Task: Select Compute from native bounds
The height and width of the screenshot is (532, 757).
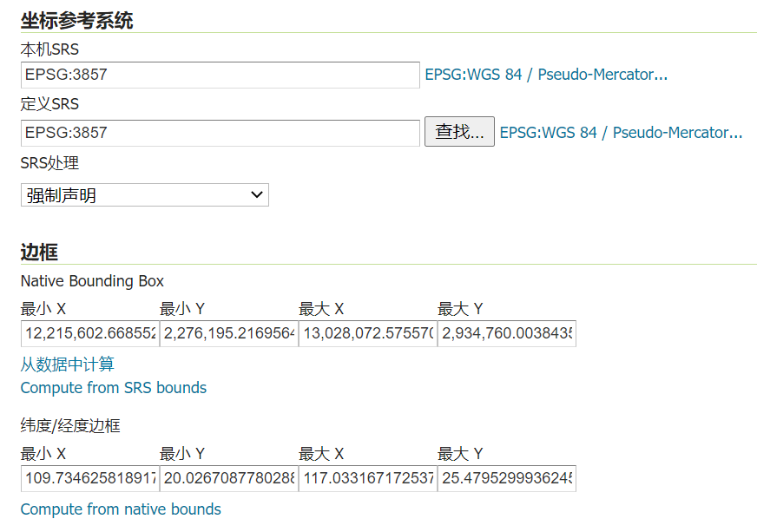Action: click(120, 509)
